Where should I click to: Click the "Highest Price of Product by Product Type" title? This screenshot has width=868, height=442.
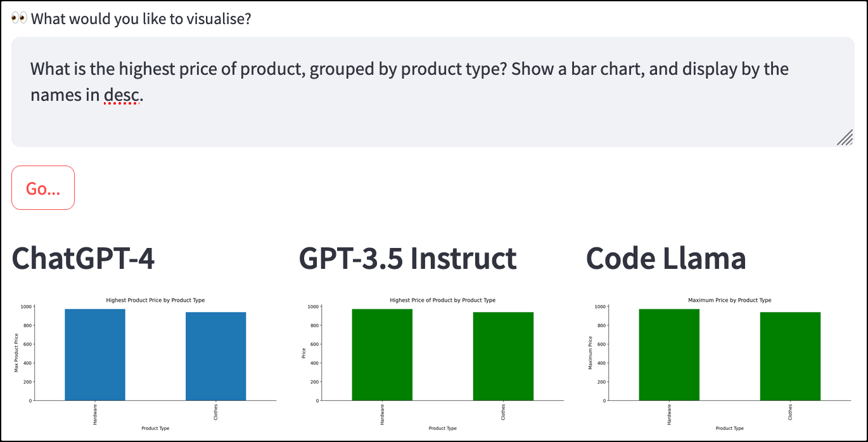(x=442, y=300)
